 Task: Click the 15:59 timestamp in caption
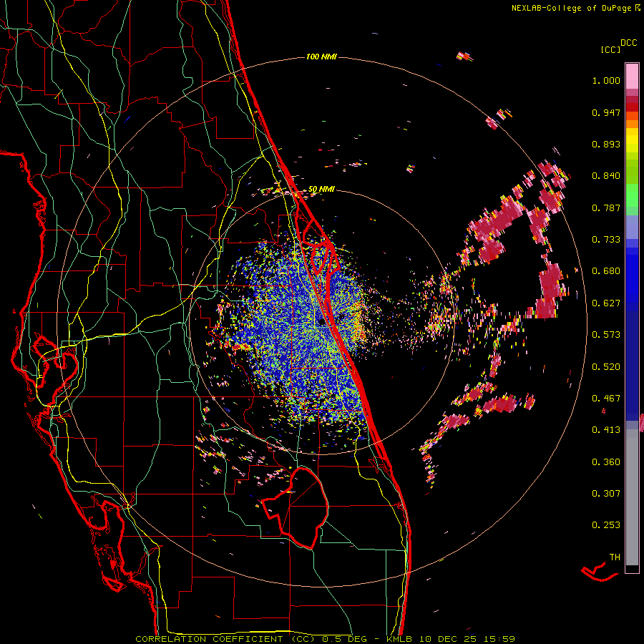501,639
